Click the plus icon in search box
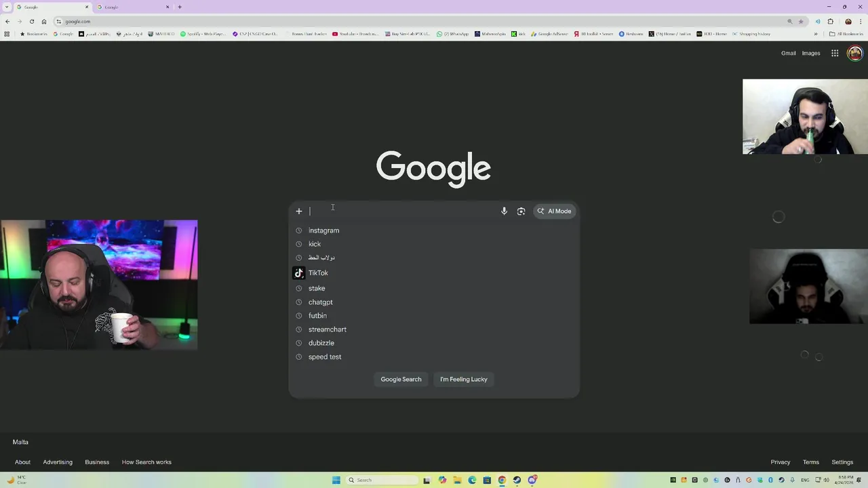 pyautogui.click(x=298, y=211)
